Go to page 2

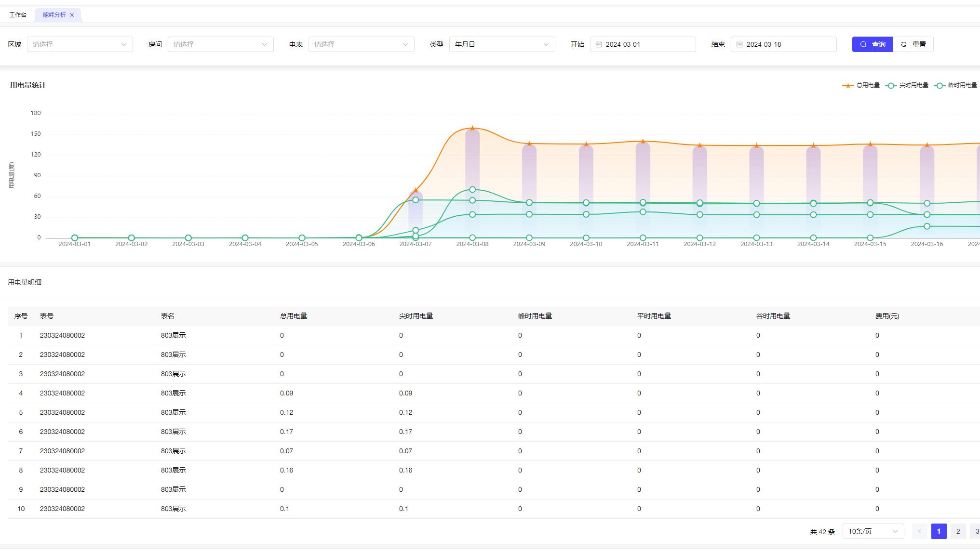[x=958, y=531]
